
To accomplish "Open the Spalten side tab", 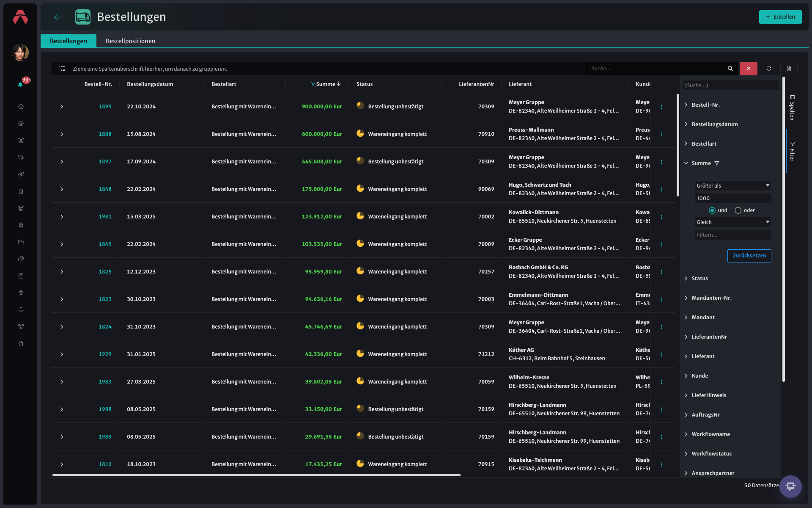I will click(x=792, y=108).
